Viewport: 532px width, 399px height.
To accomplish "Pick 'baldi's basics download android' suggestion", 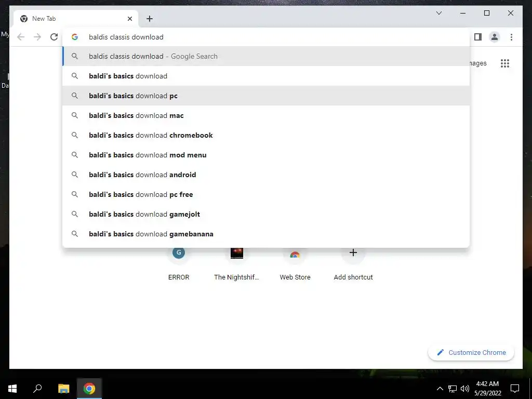I will coord(266,175).
